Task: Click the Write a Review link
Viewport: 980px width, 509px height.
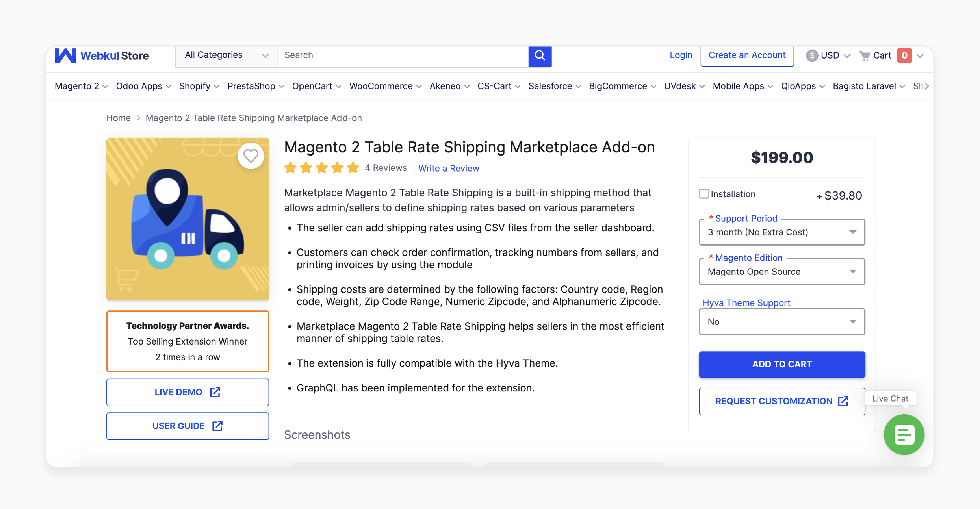Action: pyautogui.click(x=448, y=168)
